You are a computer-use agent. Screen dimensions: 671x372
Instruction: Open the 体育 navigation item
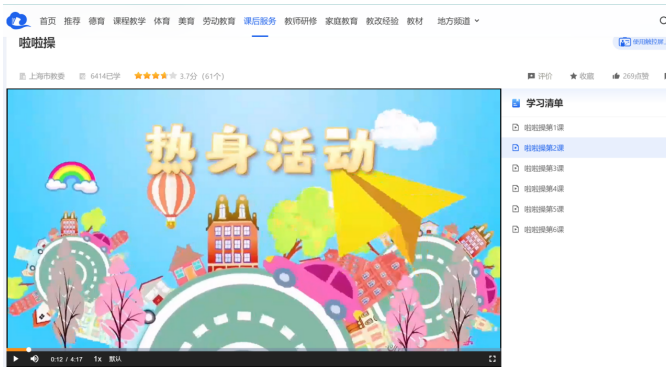point(162,21)
